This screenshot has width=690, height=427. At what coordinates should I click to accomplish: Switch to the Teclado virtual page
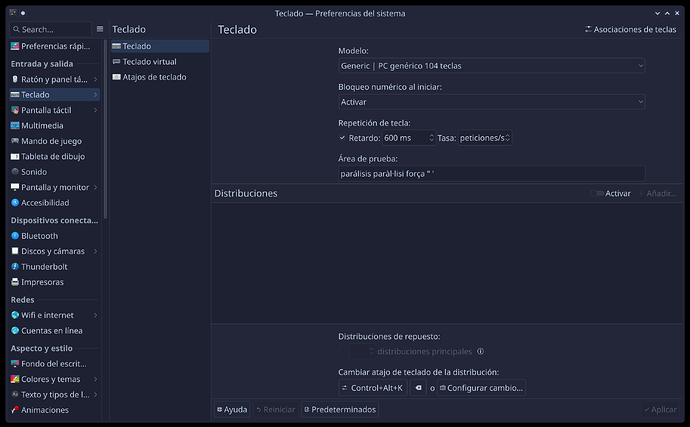[149, 62]
